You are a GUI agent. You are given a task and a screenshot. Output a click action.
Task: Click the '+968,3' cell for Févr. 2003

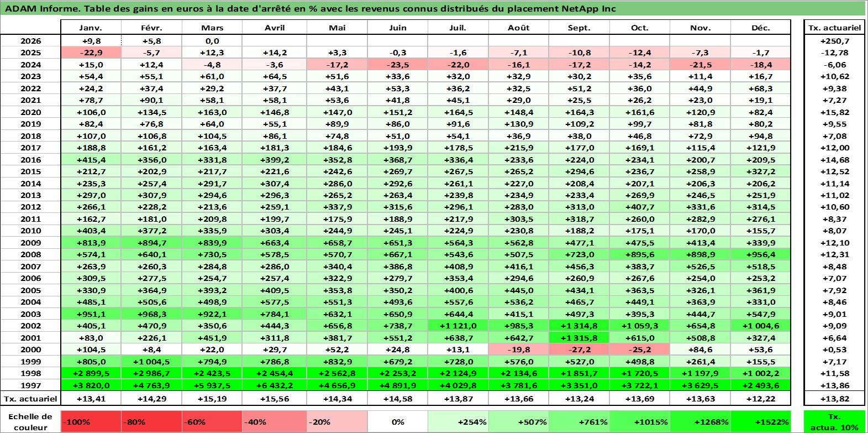[151, 314]
